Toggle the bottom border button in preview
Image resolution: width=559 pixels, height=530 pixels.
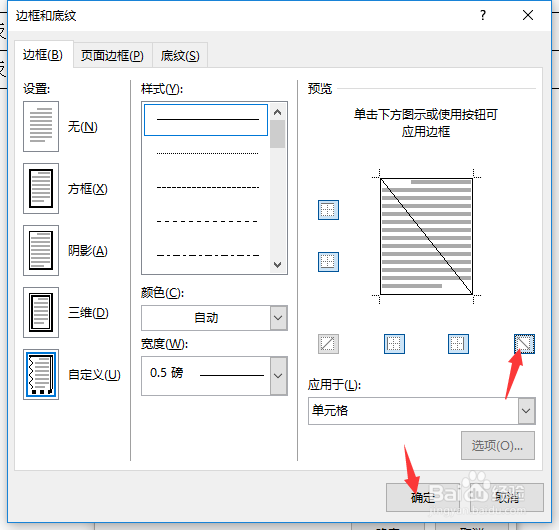click(x=328, y=262)
